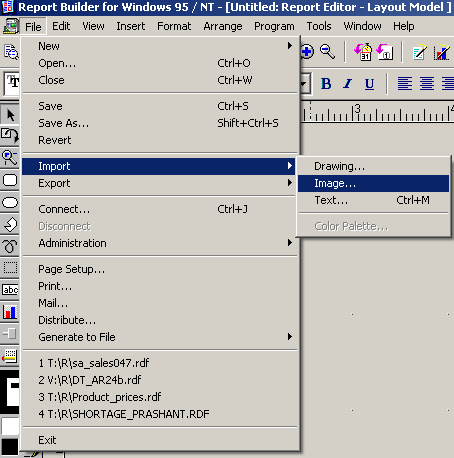Select the dotted frame tool
Image resolution: width=454 pixels, height=458 pixels.
(x=10, y=268)
